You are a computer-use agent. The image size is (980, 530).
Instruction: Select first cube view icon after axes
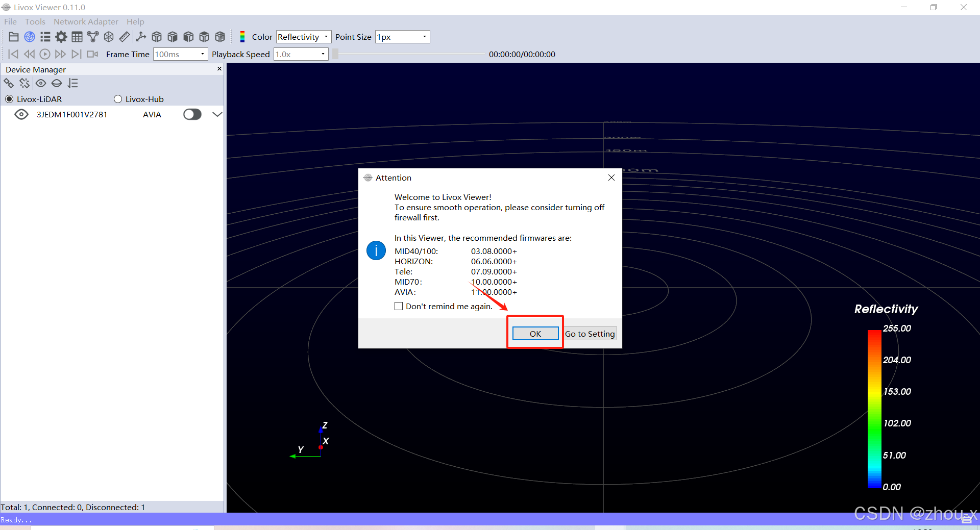pyautogui.click(x=157, y=37)
